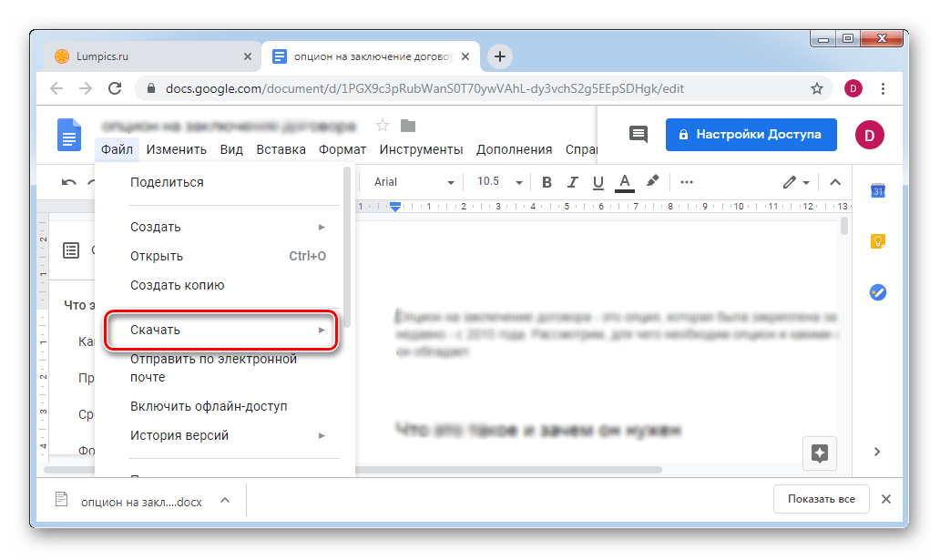Click the Explore button in corner
Screen dimensions: 940x560
819,453
